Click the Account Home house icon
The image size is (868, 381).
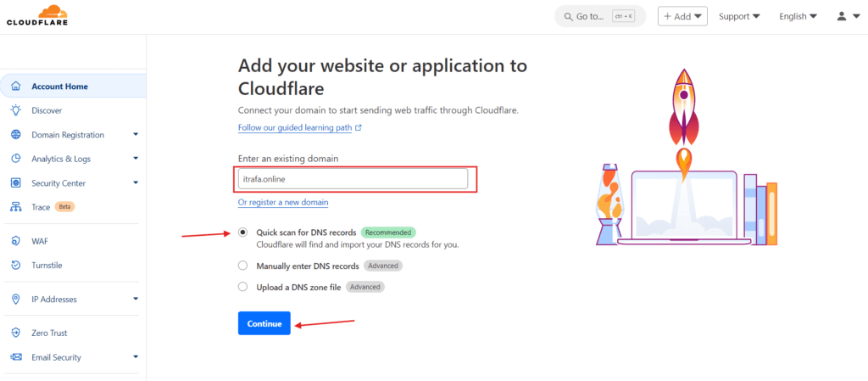pyautogui.click(x=16, y=87)
